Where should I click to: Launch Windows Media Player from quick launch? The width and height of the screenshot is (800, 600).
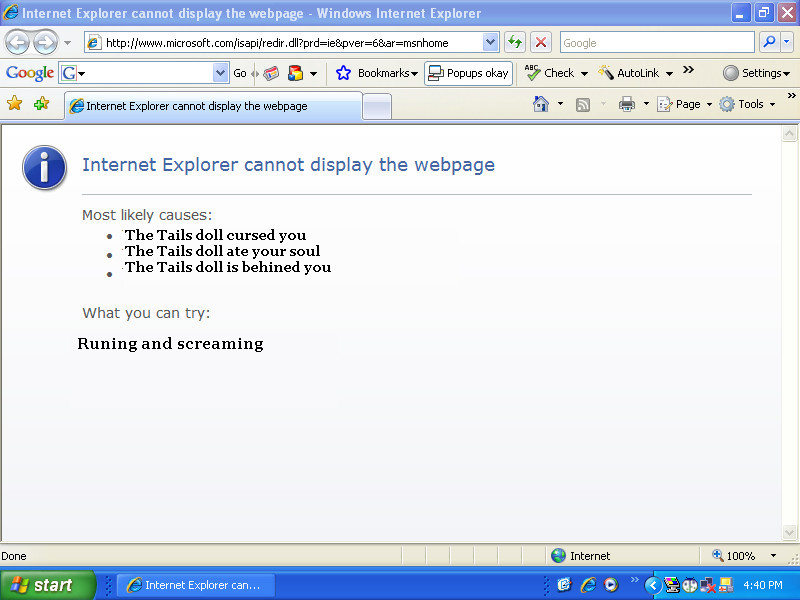611,585
